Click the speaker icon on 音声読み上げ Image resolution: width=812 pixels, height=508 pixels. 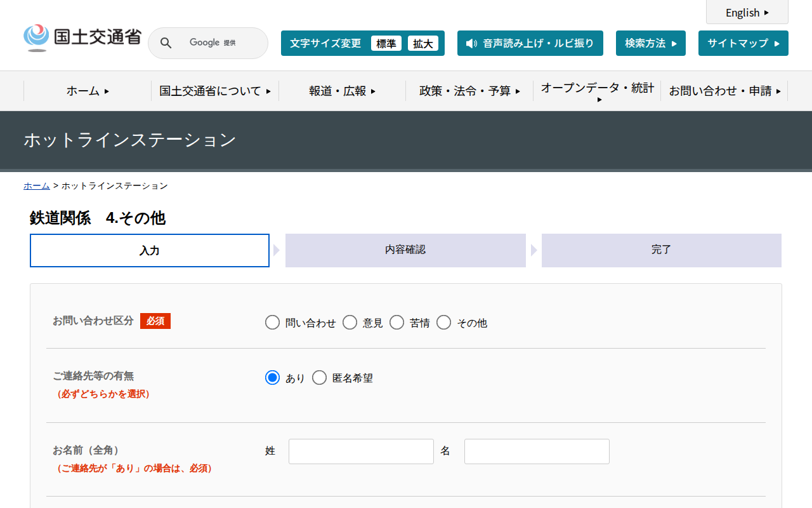coord(471,43)
